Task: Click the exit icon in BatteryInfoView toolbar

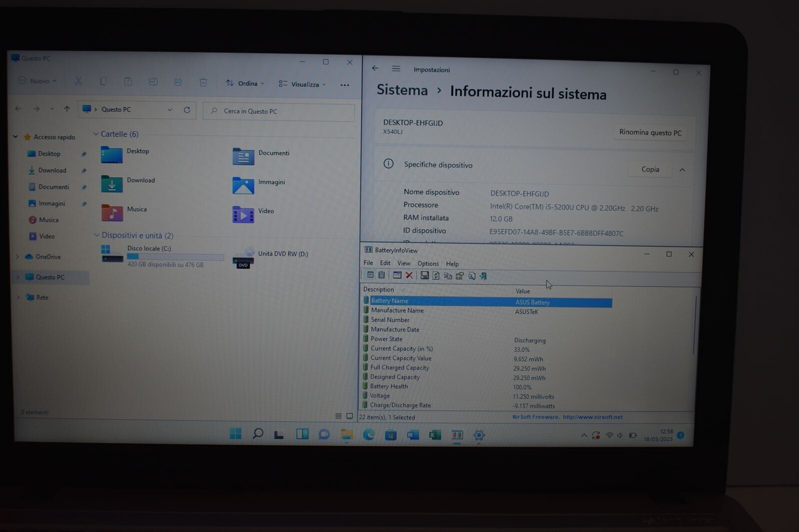Action: coord(483,276)
